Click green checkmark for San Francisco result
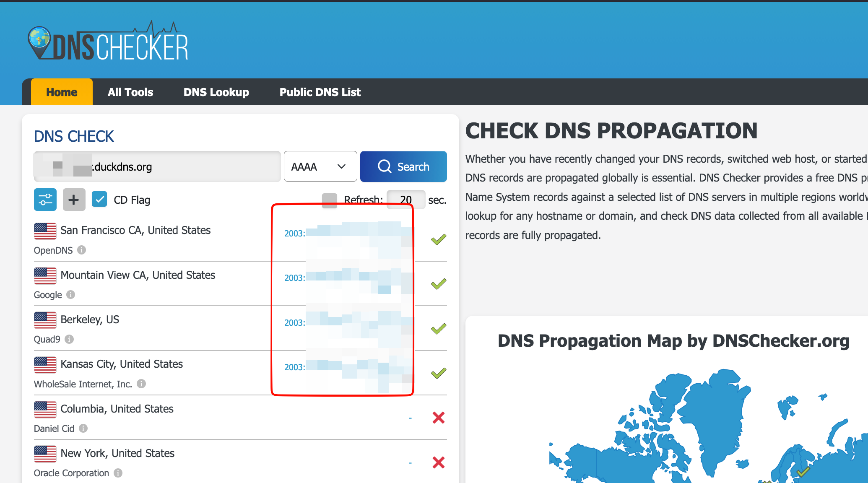The width and height of the screenshot is (868, 483). [438, 239]
